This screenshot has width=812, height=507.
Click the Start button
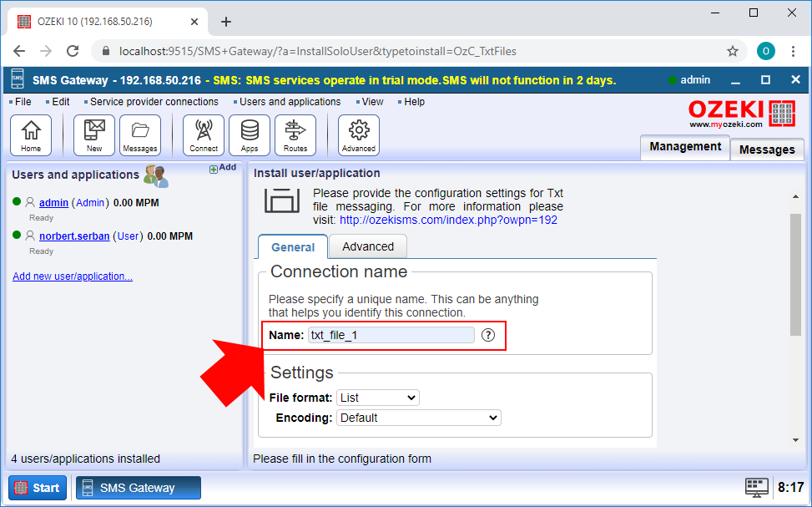[x=38, y=488]
